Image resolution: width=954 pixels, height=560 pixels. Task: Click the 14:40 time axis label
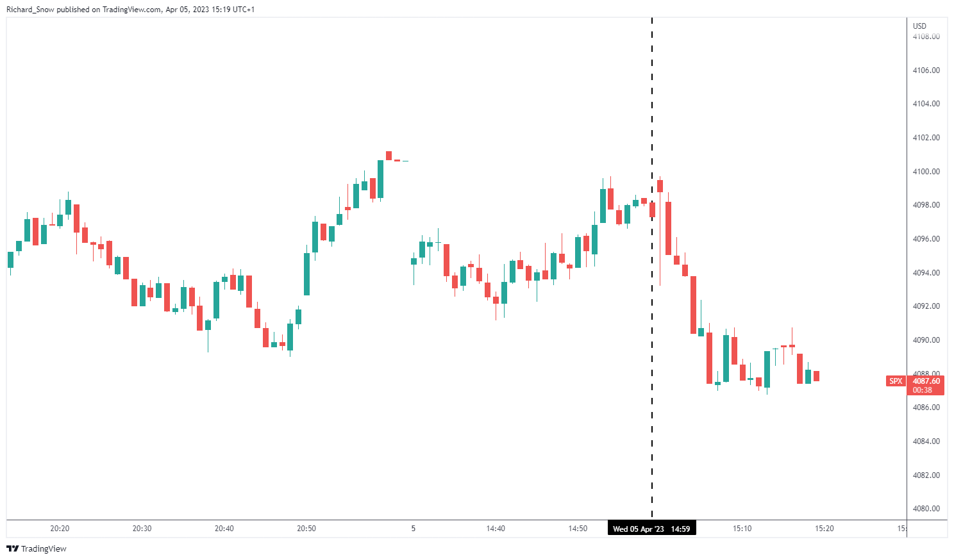(496, 529)
